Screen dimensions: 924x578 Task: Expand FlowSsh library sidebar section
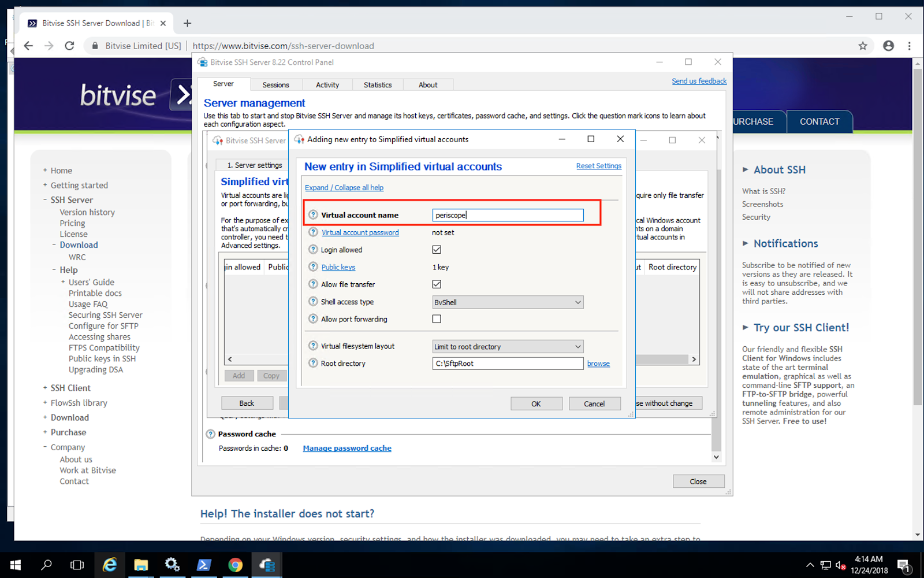(45, 403)
